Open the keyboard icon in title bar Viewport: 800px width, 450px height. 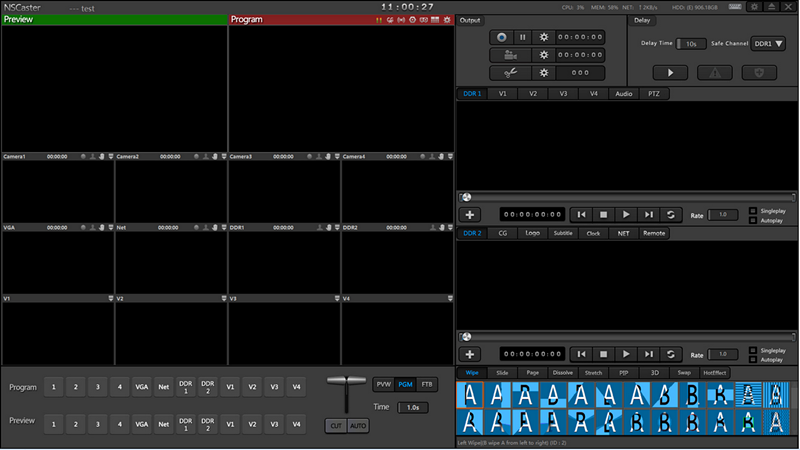pos(736,7)
